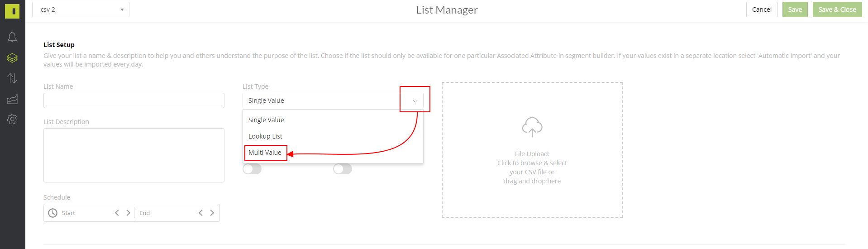Open the analytics chart icon

(12, 99)
